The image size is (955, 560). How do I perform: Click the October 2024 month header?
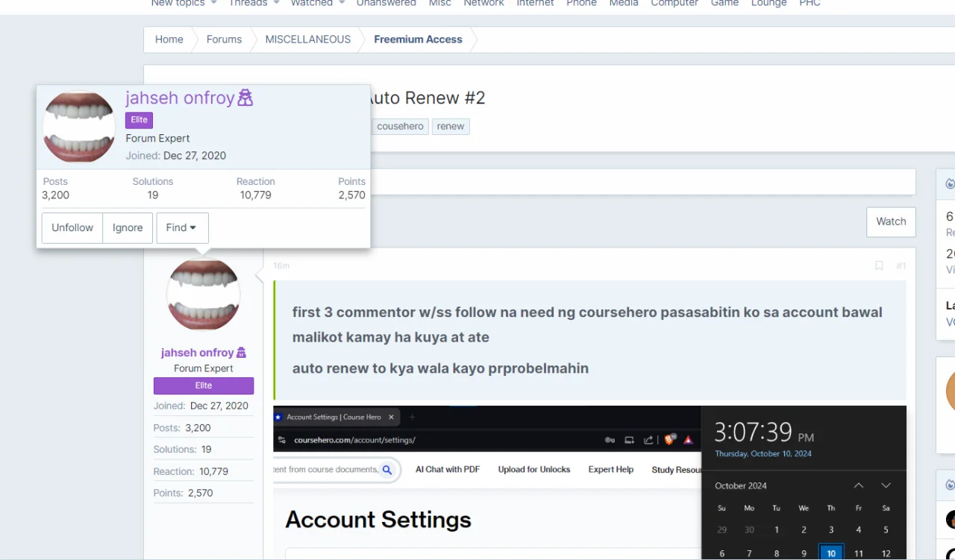[741, 485]
